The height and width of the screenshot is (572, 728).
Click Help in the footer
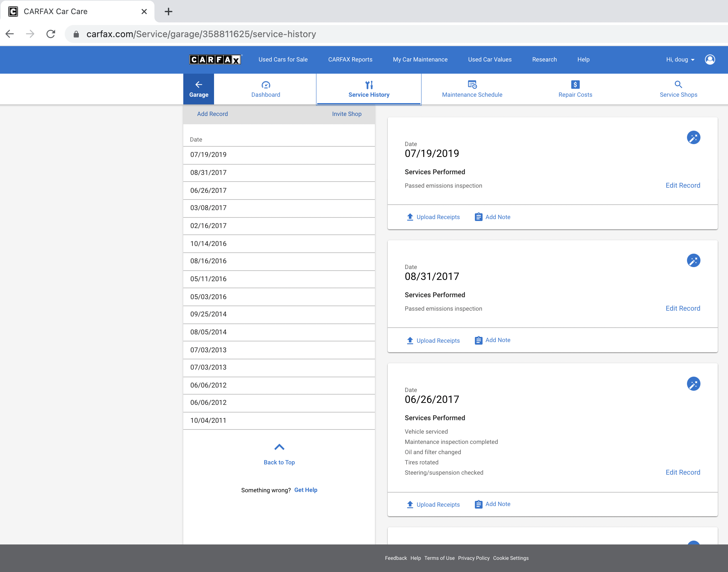click(x=415, y=558)
